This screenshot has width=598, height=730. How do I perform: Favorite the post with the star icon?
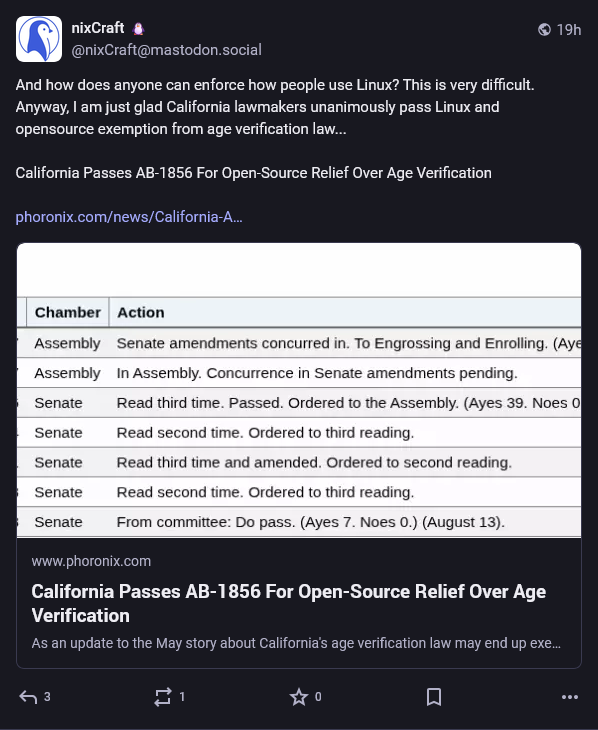click(299, 697)
